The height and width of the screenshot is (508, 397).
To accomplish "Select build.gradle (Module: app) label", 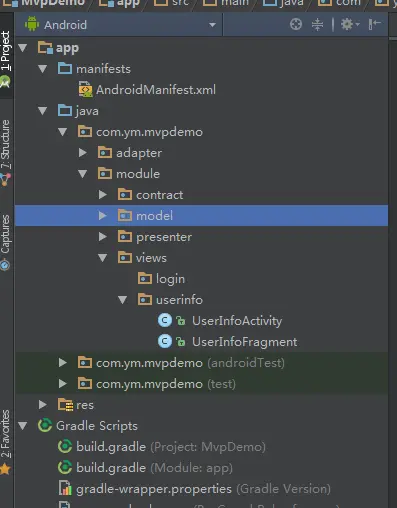I will 154,468.
